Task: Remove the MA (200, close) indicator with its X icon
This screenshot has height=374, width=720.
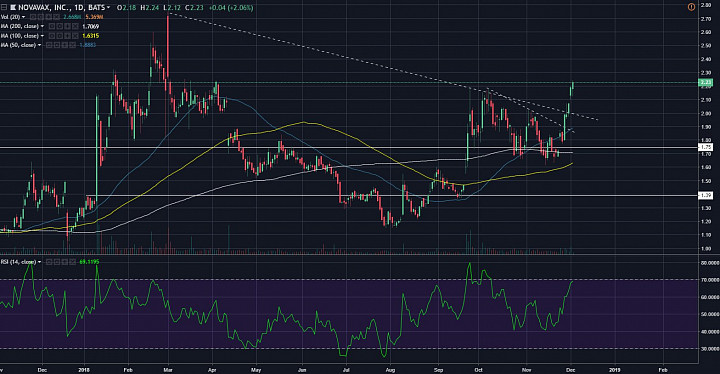Action: tap(75, 26)
